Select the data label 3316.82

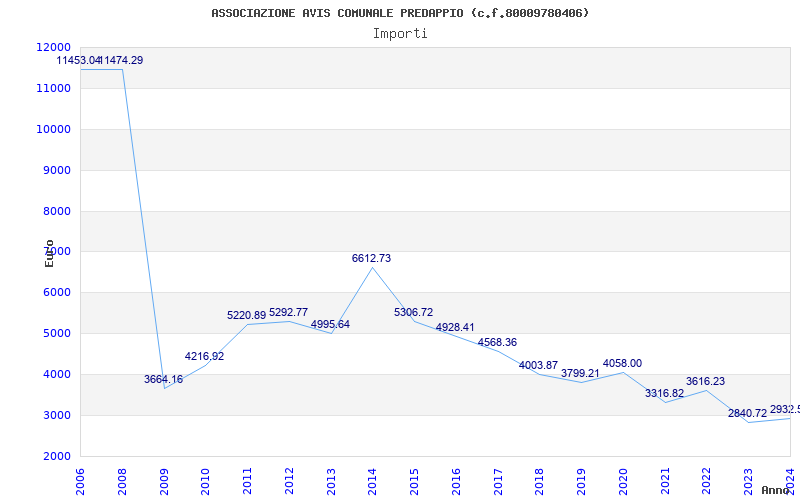pyautogui.click(x=664, y=393)
